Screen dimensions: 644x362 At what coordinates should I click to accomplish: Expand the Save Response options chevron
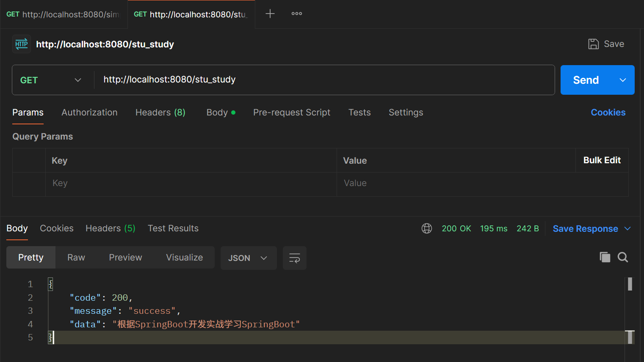[x=627, y=228]
